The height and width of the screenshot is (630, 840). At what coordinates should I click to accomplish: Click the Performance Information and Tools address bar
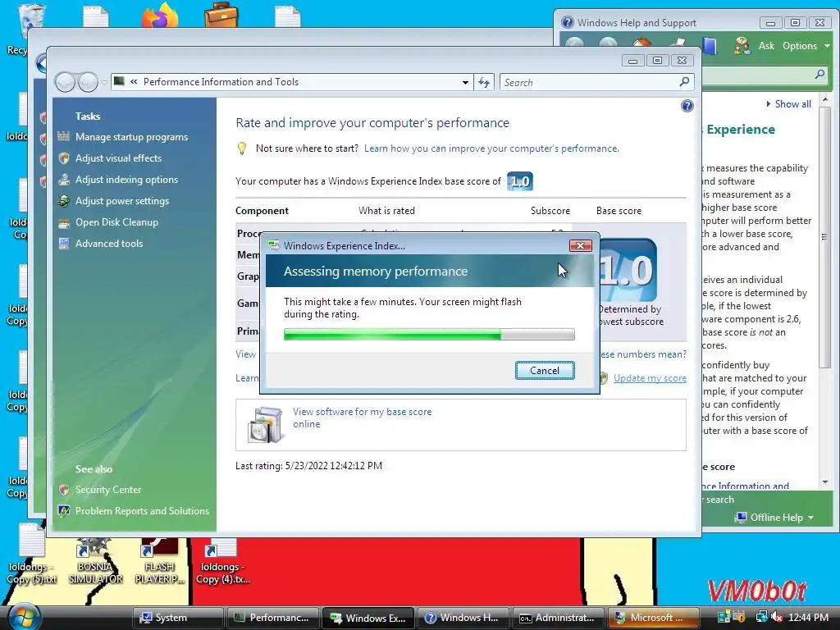(292, 82)
